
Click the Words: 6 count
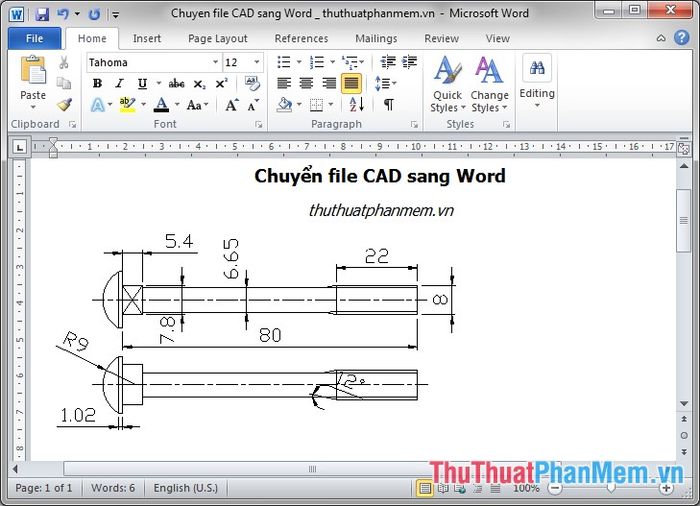113,488
